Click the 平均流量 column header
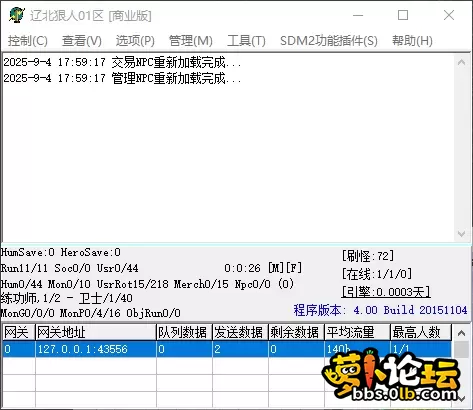 click(357, 332)
